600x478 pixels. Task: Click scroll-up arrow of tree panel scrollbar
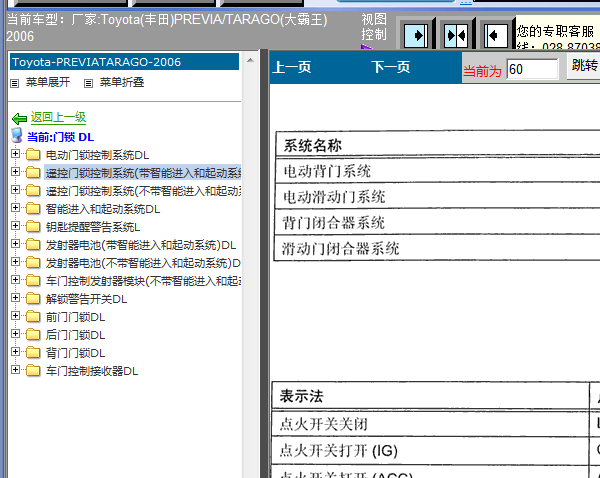click(x=250, y=60)
